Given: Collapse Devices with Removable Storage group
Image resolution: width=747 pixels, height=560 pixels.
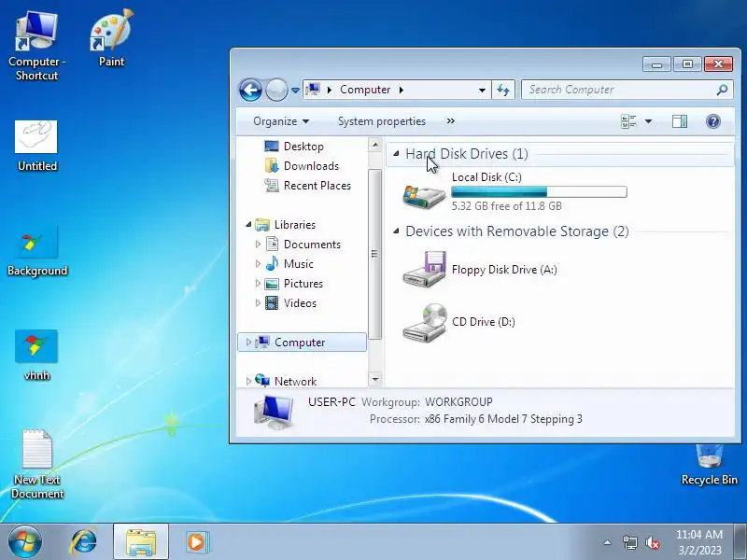Looking at the screenshot, I should 396,231.
